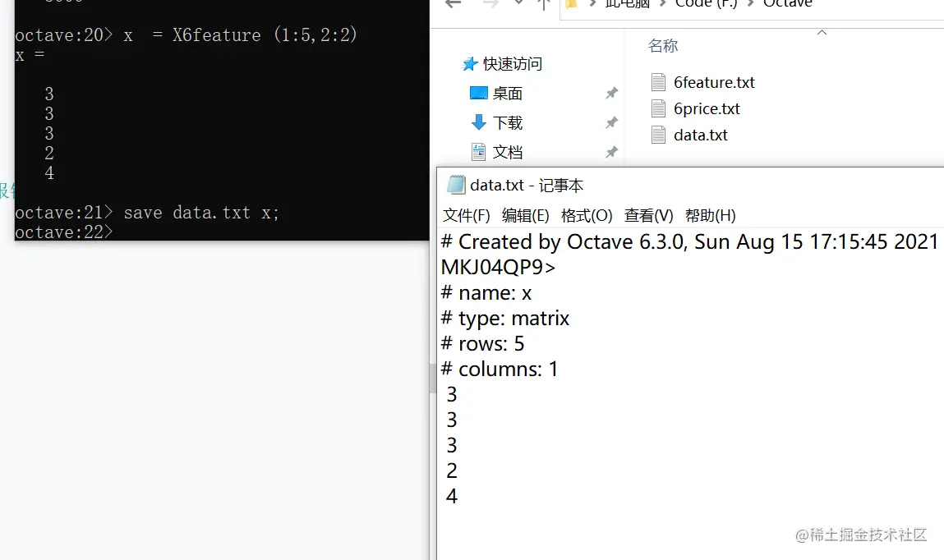Image resolution: width=944 pixels, height=560 pixels.
Task: Click the value 4 in Notepad data
Action: [452, 496]
